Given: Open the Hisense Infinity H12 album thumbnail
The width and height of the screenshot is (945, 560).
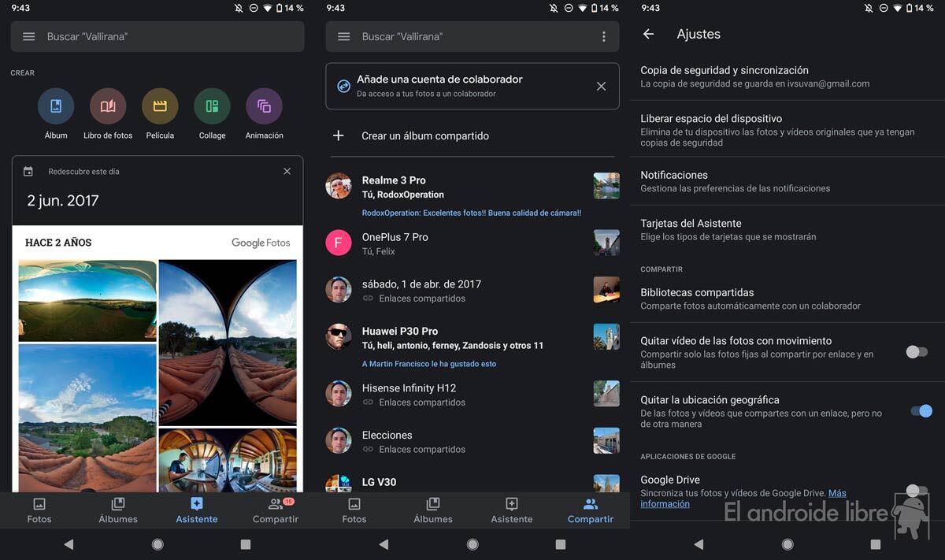Looking at the screenshot, I should click(606, 394).
